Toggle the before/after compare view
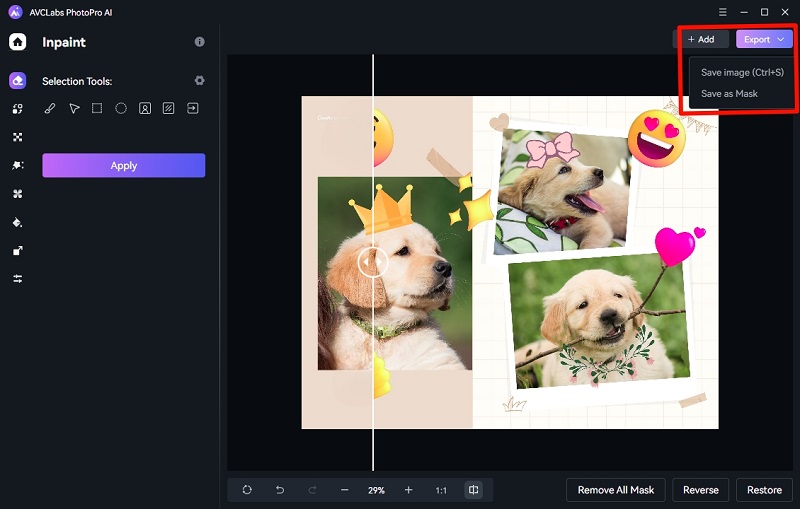Image resolution: width=800 pixels, height=509 pixels. pos(473,490)
